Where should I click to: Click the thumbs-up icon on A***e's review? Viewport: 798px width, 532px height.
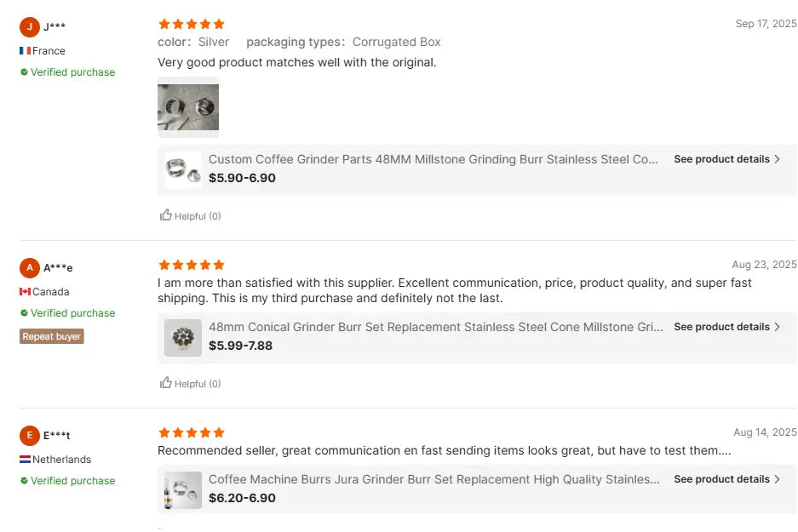166,383
